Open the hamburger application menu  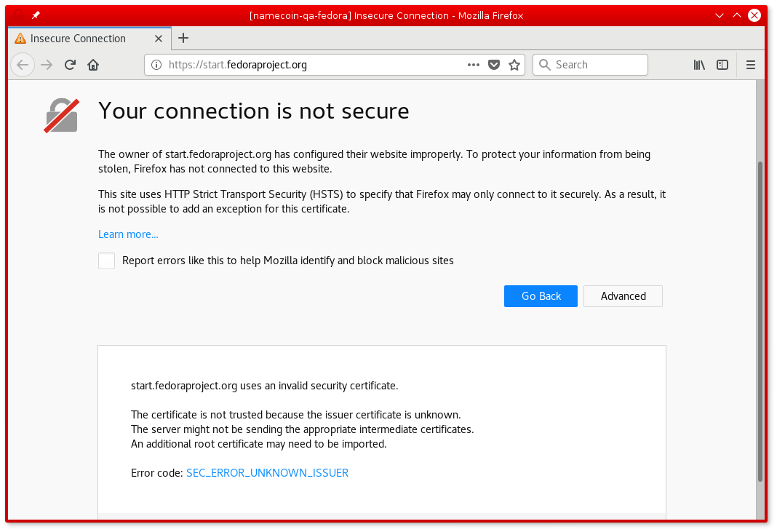(x=750, y=65)
